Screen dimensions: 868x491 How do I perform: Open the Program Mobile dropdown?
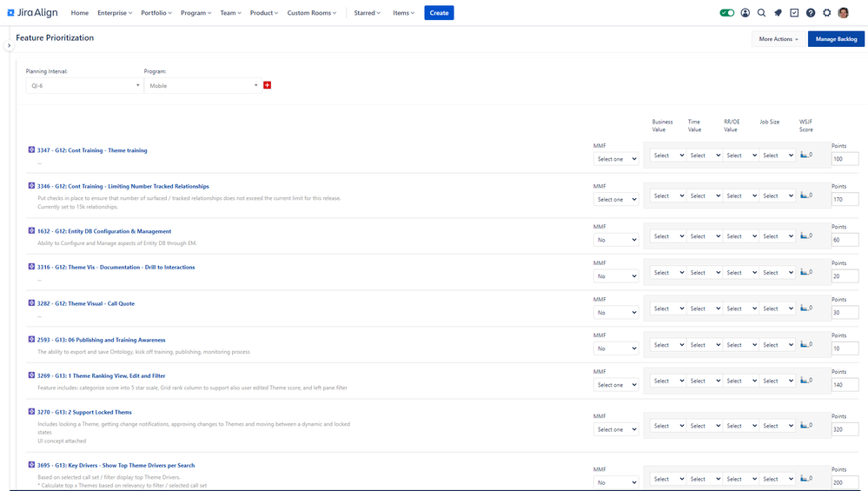click(202, 85)
